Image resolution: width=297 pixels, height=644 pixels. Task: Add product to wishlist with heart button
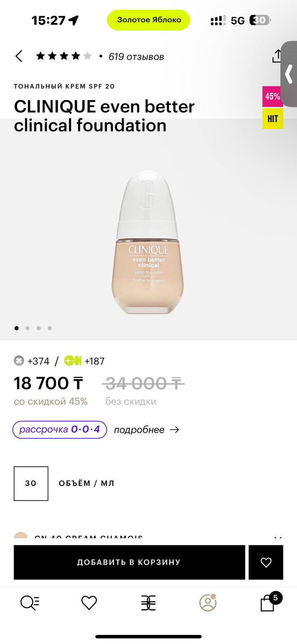click(x=266, y=562)
